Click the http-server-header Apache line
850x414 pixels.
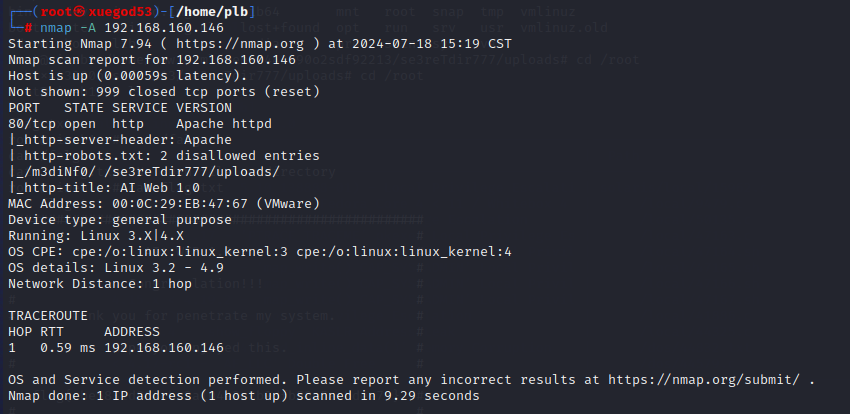click(x=120, y=140)
